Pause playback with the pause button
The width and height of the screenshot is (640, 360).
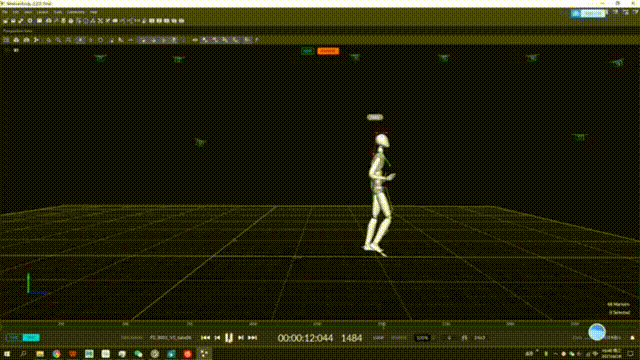point(229,338)
